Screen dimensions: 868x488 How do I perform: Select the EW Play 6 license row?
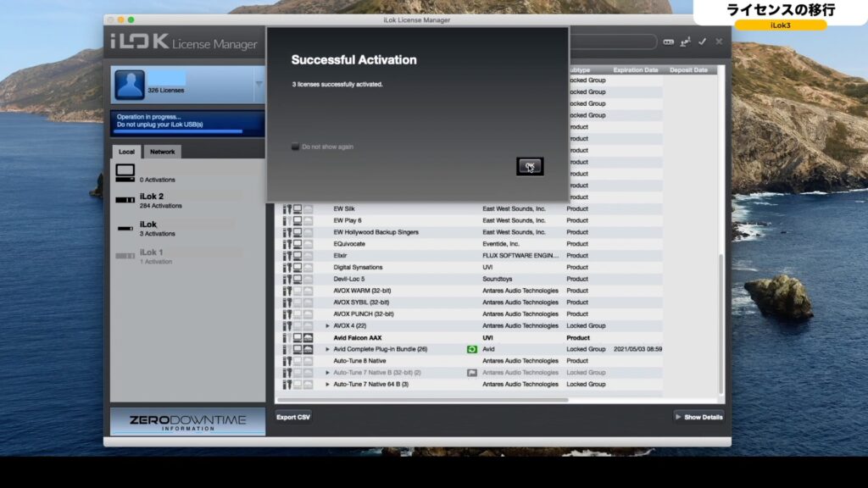click(x=470, y=220)
